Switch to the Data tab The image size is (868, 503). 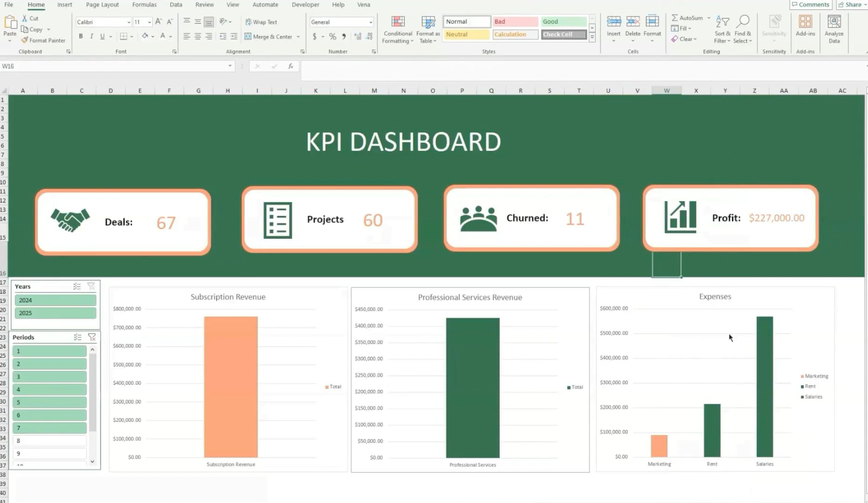coord(176,5)
